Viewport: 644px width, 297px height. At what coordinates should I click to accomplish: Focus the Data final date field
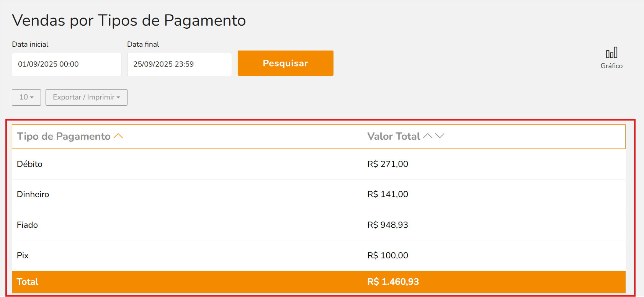pos(180,64)
